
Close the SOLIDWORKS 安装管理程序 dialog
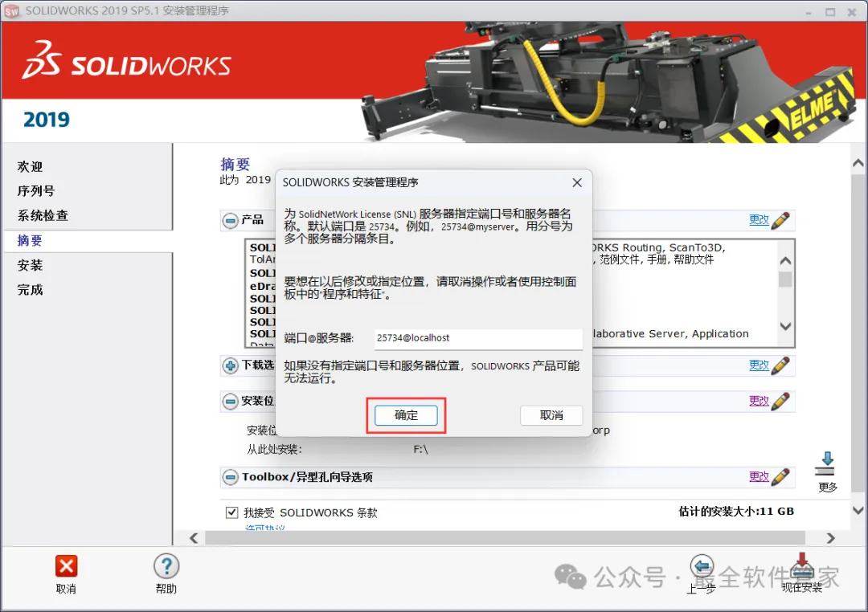click(x=577, y=182)
